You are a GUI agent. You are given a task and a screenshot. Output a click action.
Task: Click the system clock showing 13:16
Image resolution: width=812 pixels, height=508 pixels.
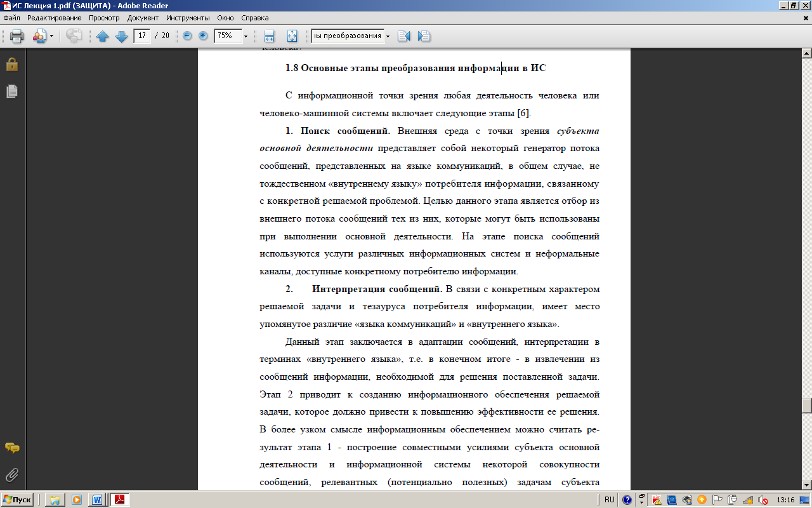(x=787, y=500)
